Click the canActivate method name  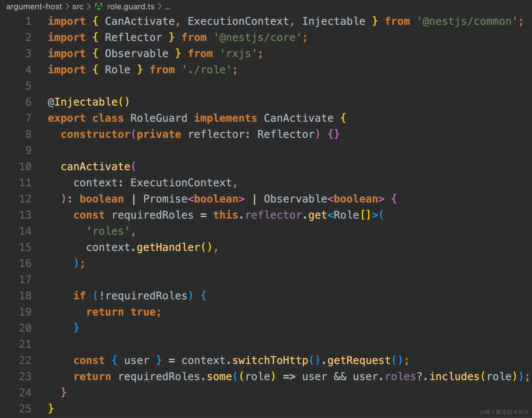pyautogui.click(x=96, y=166)
